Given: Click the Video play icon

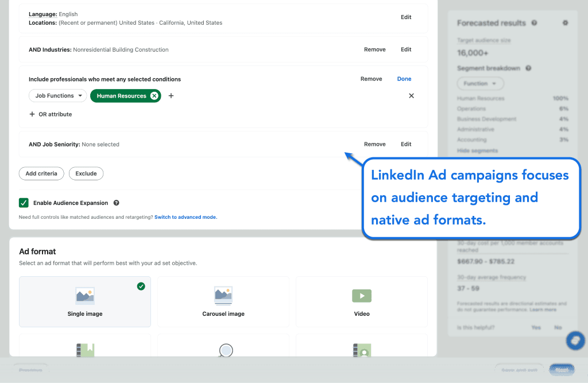Looking at the screenshot, I should click(x=362, y=296).
